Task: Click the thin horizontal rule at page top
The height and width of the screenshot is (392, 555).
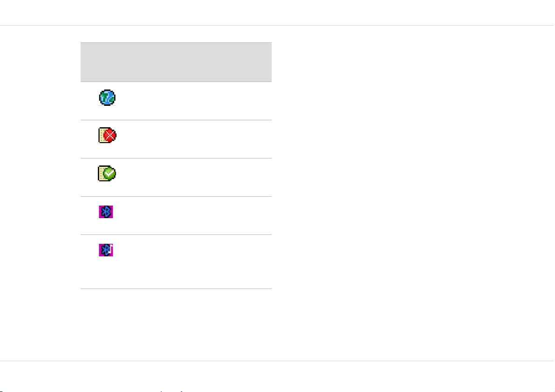Action: click(x=278, y=26)
